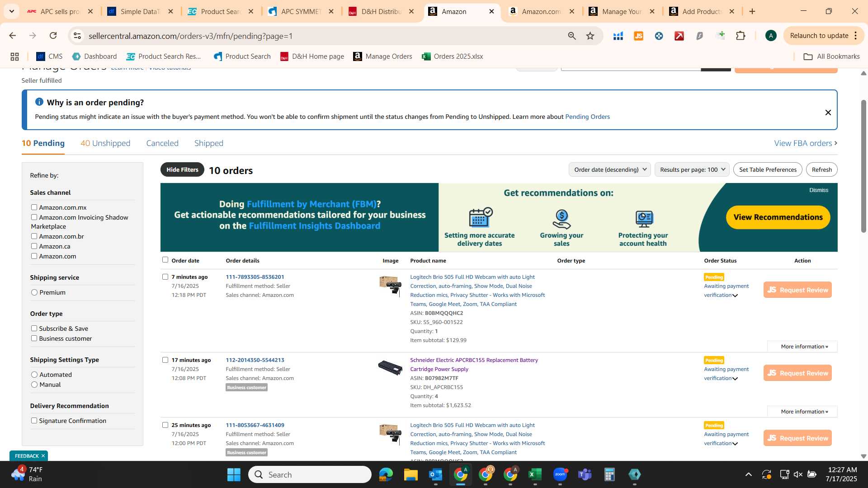Open order link 112-2014350-5544213
The width and height of the screenshot is (868, 488).
[x=255, y=360]
